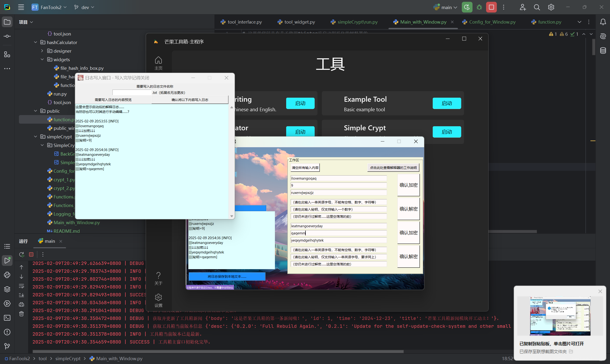Open the Git version control panel
610x364 pixels.
tap(7, 346)
